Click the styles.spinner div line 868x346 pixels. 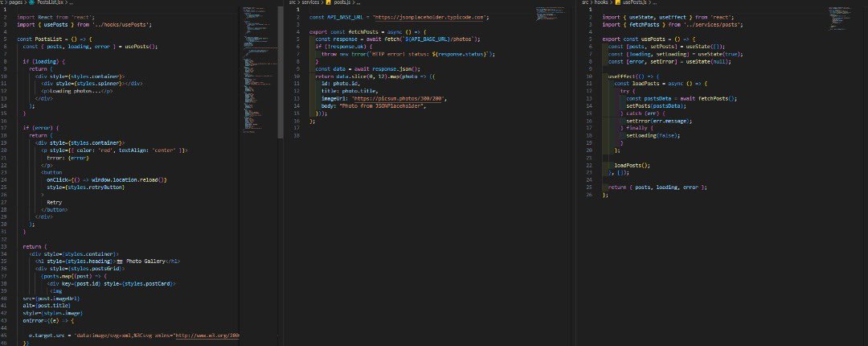[x=92, y=84]
